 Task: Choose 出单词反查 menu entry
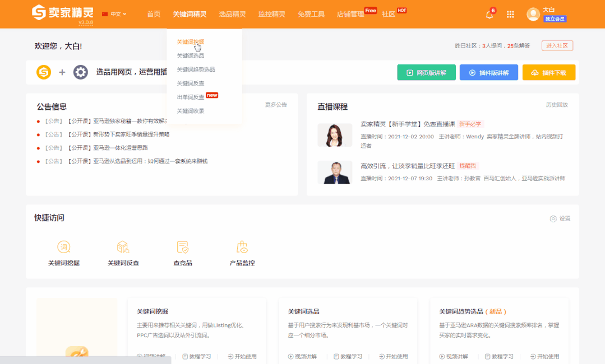point(188,95)
